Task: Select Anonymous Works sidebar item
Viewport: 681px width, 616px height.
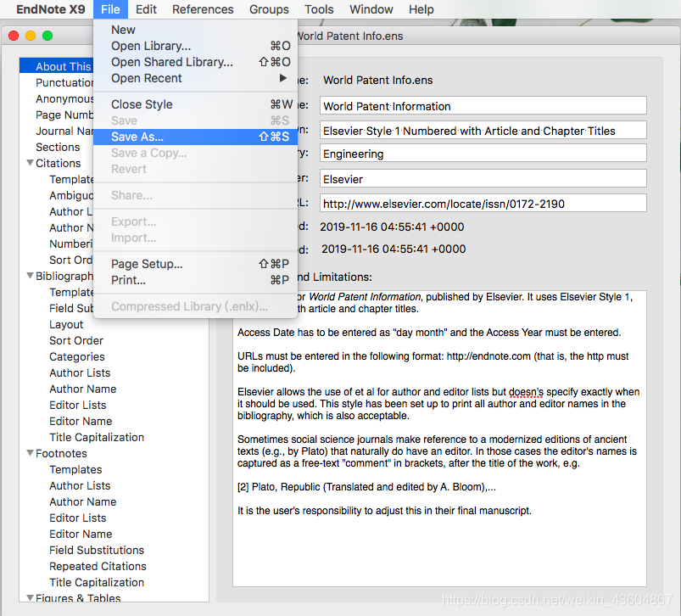Action: coord(64,98)
